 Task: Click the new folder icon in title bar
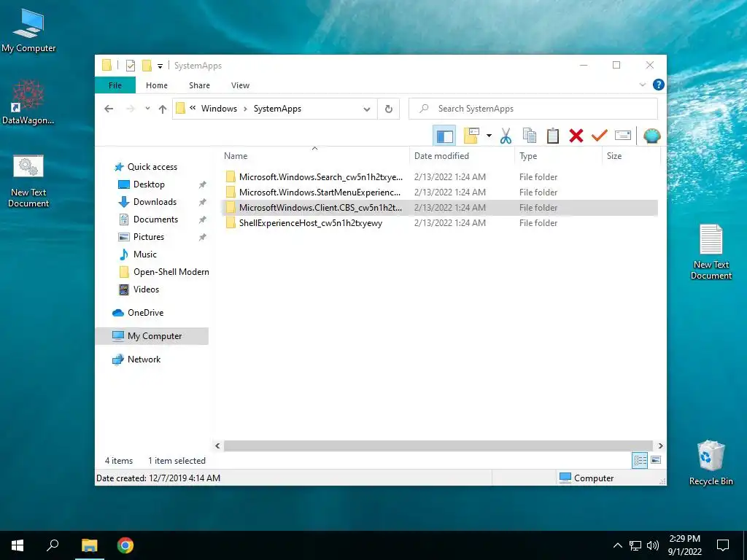point(147,66)
